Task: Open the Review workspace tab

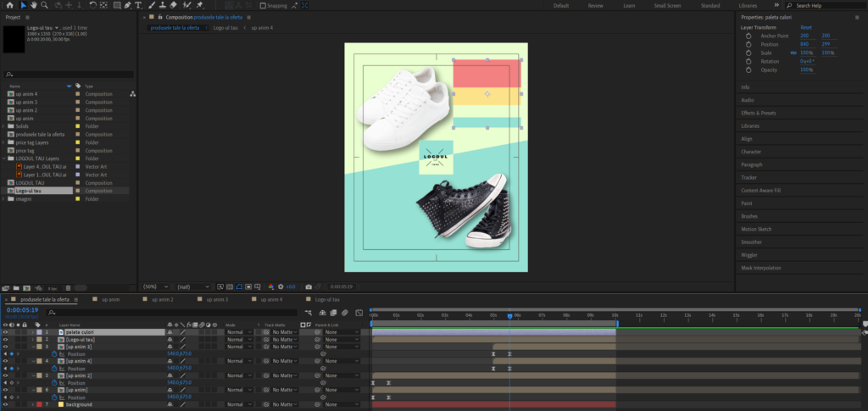Action: (x=596, y=5)
